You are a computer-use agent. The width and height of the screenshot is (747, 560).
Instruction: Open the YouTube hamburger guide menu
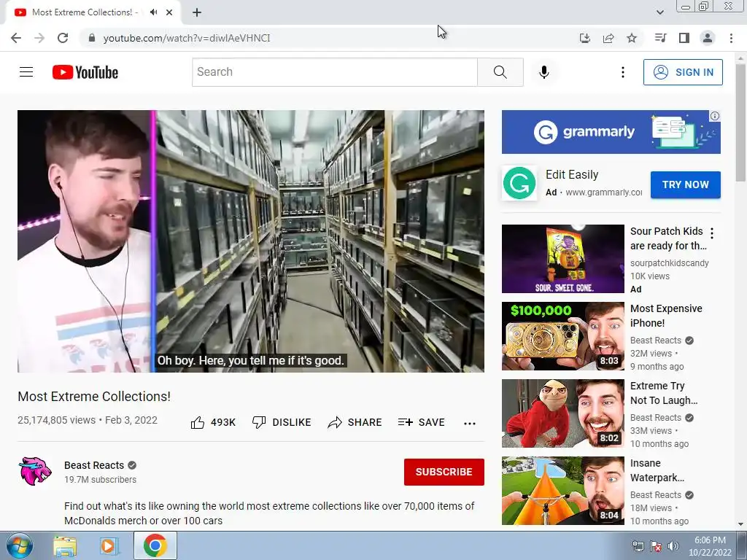click(x=26, y=72)
